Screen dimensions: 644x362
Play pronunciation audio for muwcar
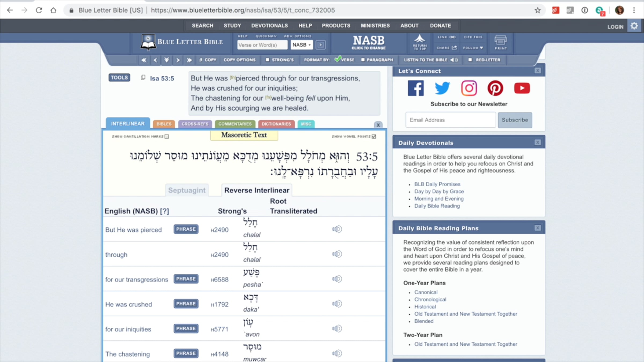click(x=337, y=353)
